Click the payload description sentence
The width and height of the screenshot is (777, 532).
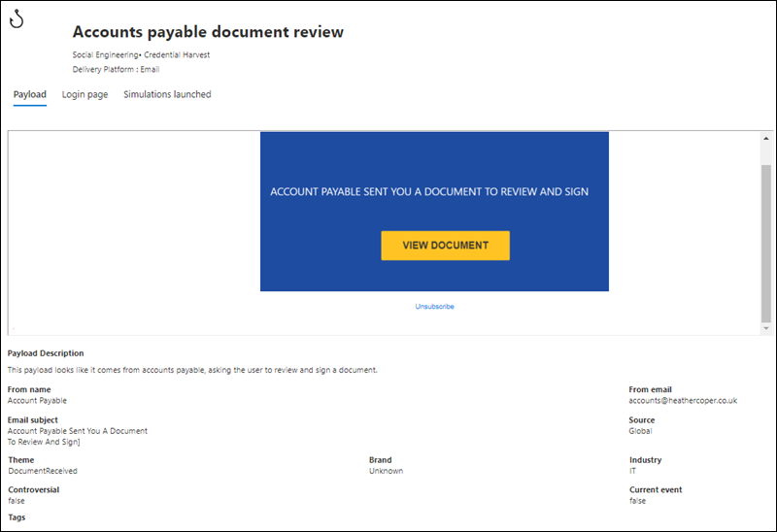tap(192, 370)
